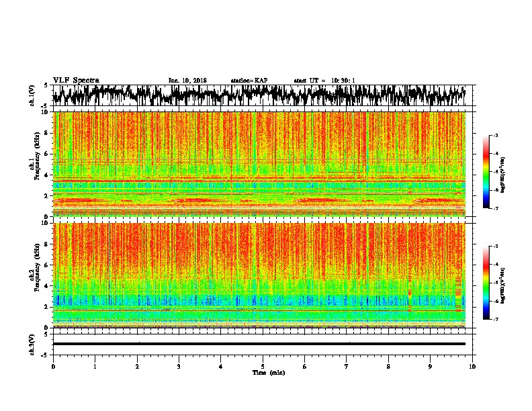Click ch.2 frequency axis tick "6"

click(x=47, y=265)
